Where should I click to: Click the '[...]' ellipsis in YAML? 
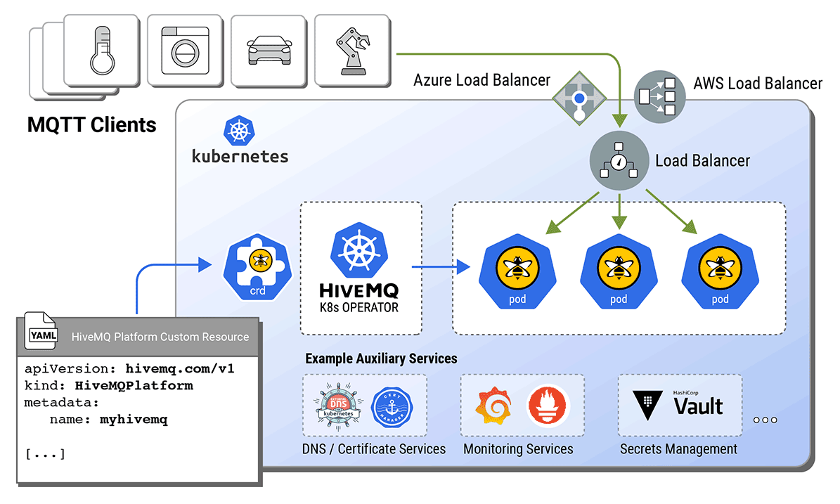(45, 454)
